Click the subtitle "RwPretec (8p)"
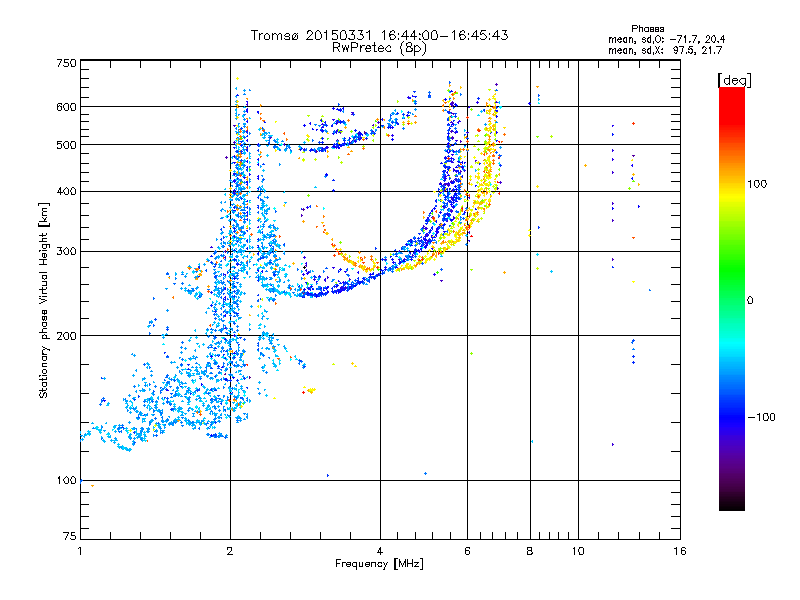Screen dimensions: 800x600 [x=379, y=48]
